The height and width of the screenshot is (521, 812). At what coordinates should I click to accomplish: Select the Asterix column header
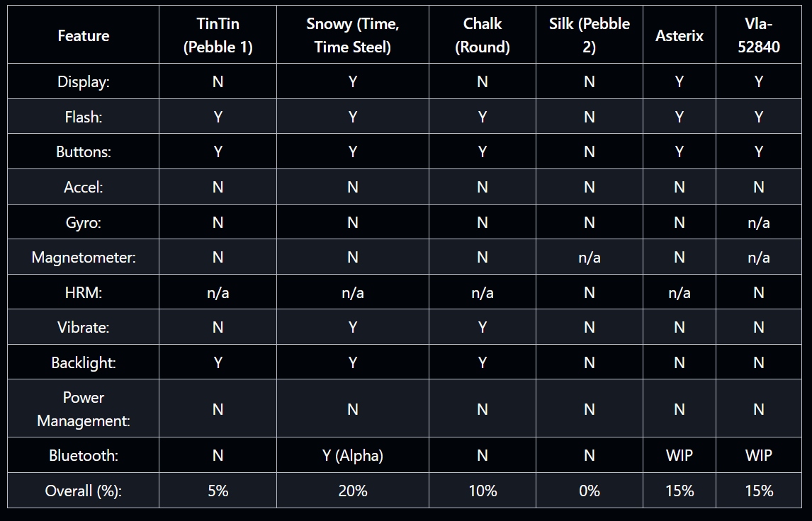click(679, 35)
